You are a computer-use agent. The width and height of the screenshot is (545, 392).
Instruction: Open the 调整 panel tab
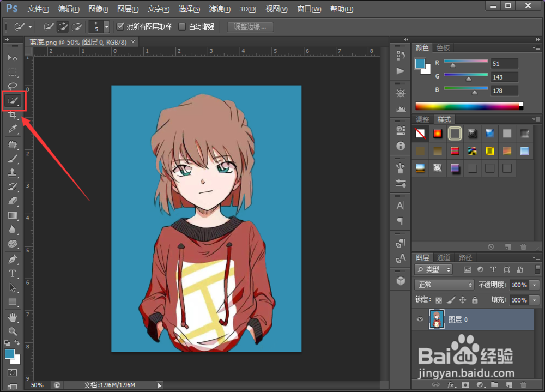coord(423,119)
